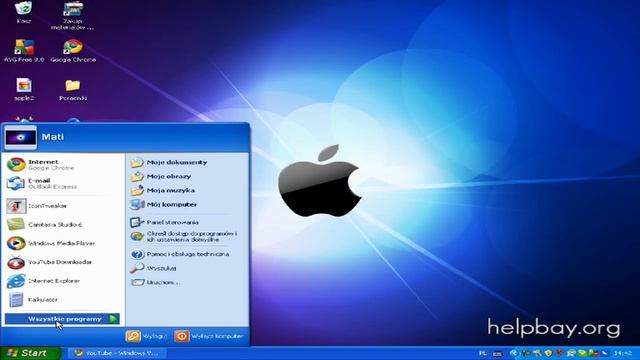640x360 pixels.
Task: Click the Start button
Action: [30, 353]
